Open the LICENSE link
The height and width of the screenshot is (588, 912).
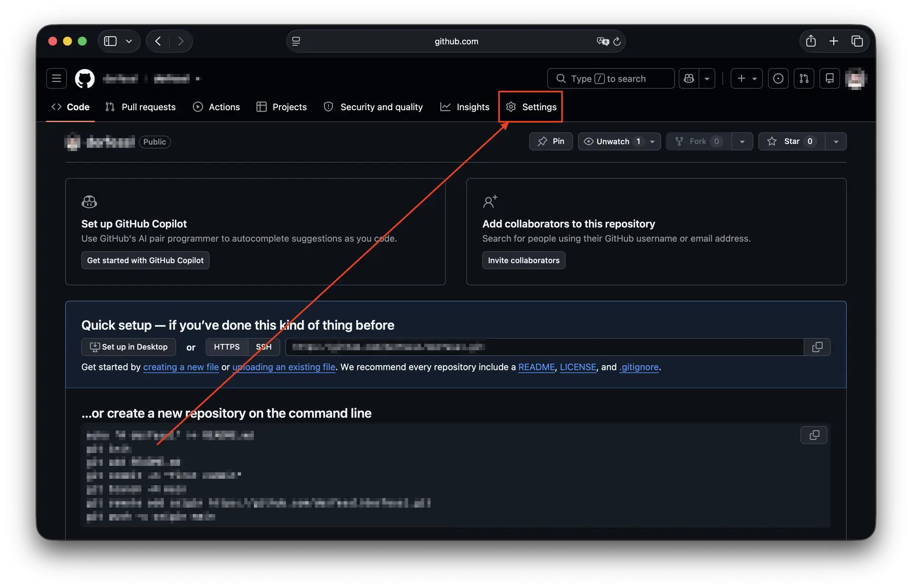point(578,367)
